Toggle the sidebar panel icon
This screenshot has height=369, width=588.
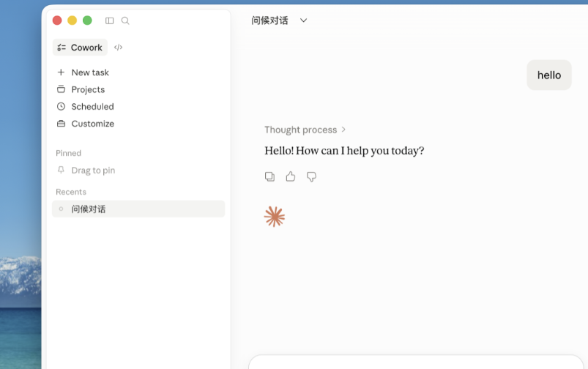click(x=110, y=20)
